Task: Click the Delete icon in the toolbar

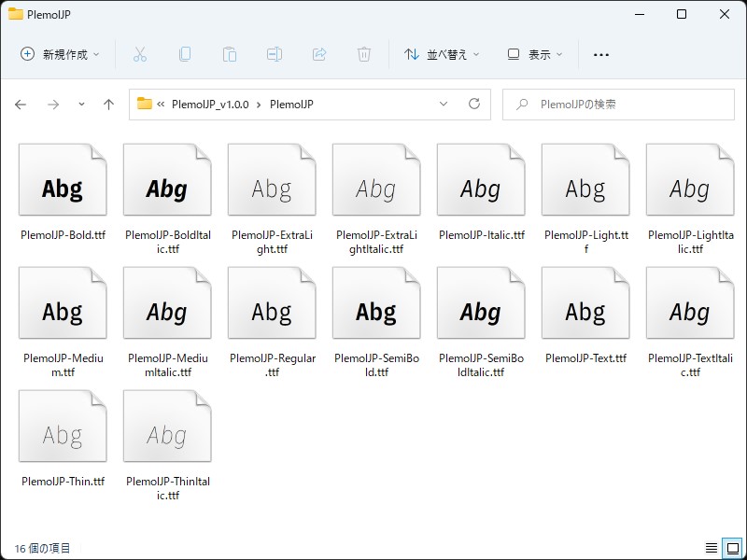Action: (x=364, y=54)
